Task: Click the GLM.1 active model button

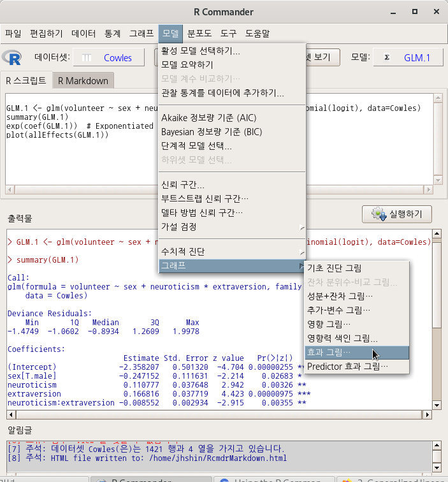Action: (x=408, y=57)
